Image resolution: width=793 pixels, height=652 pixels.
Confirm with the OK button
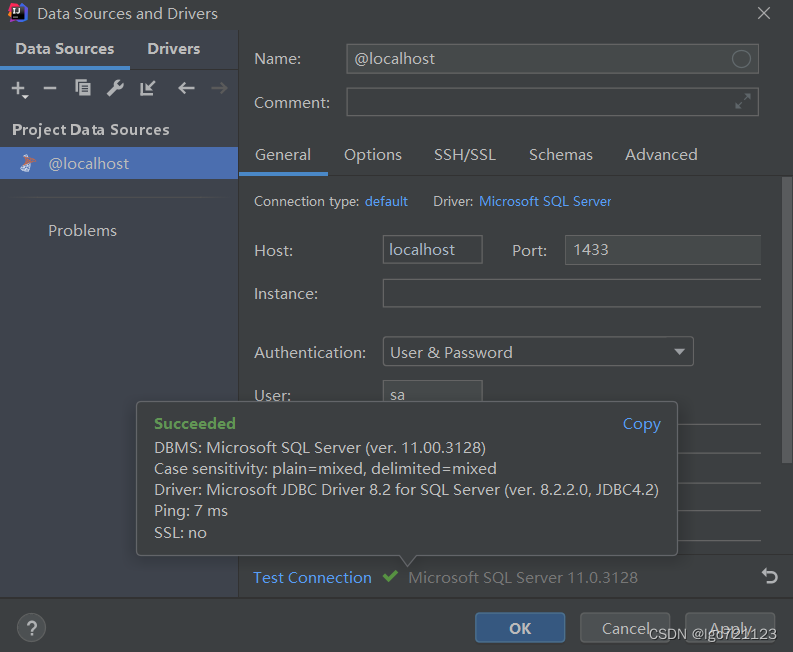click(520, 628)
